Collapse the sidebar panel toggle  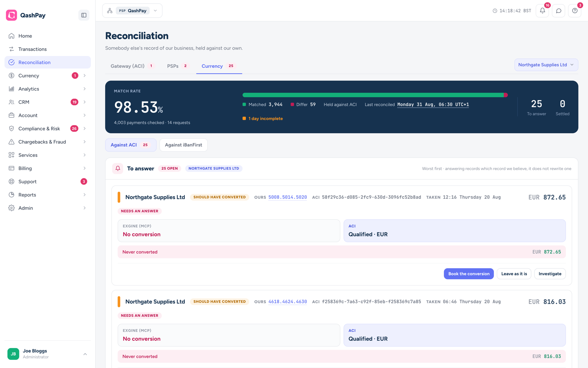pyautogui.click(x=84, y=15)
